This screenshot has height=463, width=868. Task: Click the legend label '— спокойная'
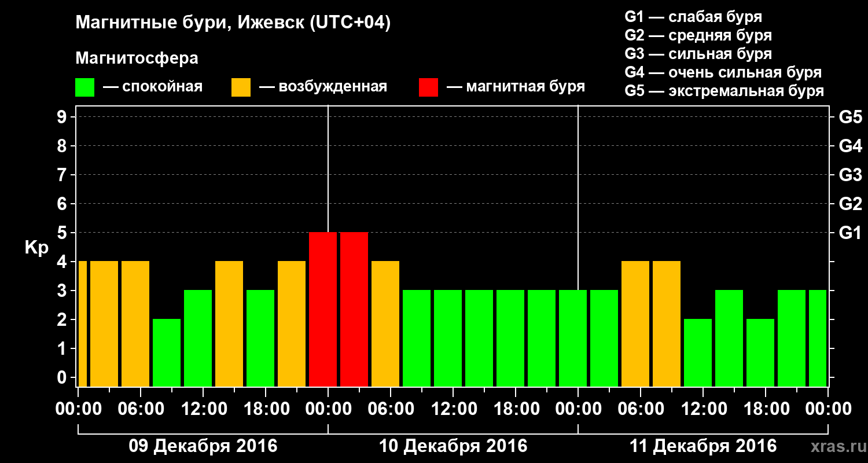pos(153,87)
